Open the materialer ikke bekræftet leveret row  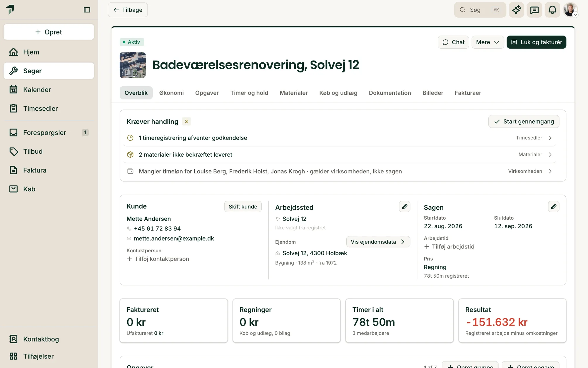coord(340,155)
